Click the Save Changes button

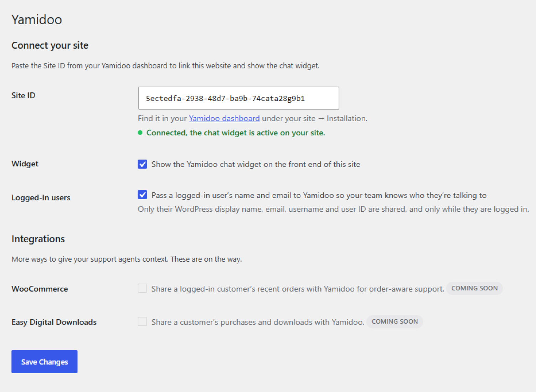point(45,362)
